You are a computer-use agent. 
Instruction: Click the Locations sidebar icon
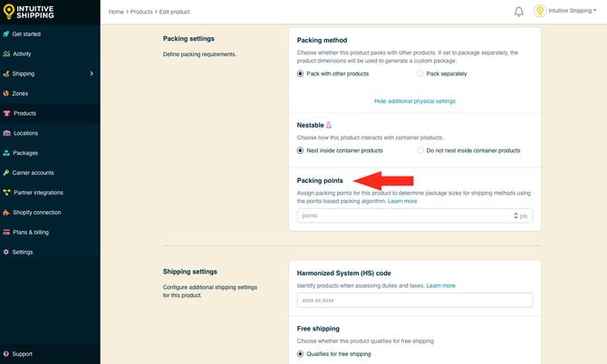(7, 133)
